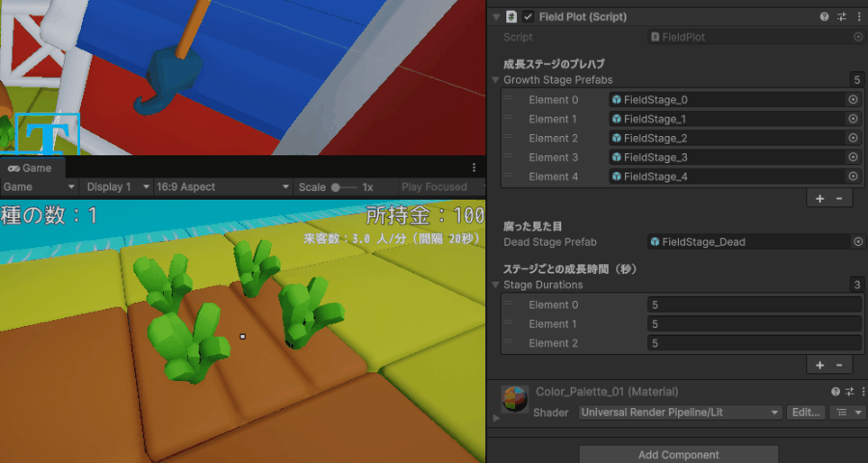Open Field Plot script help reference icon
Screen dimensions: 868x463
[x=824, y=17]
